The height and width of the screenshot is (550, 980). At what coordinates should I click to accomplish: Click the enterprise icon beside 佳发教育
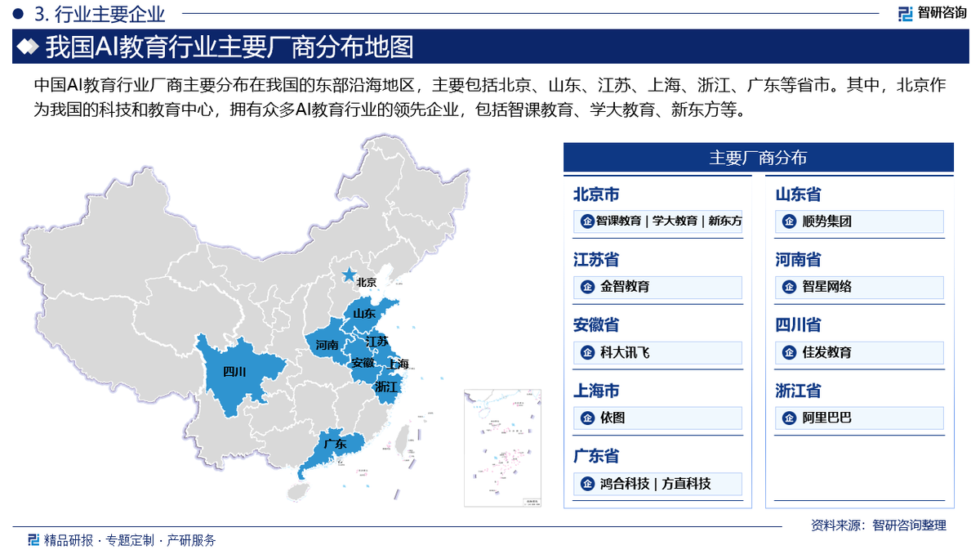789,352
